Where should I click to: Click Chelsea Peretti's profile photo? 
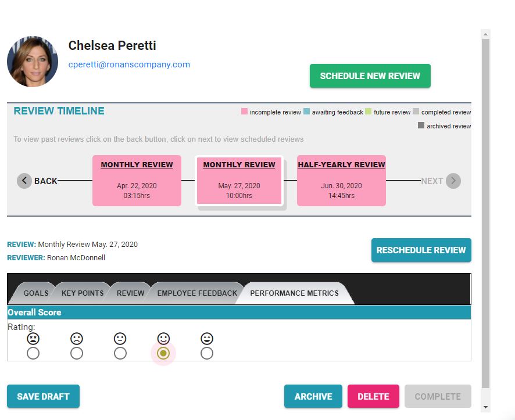pos(33,62)
